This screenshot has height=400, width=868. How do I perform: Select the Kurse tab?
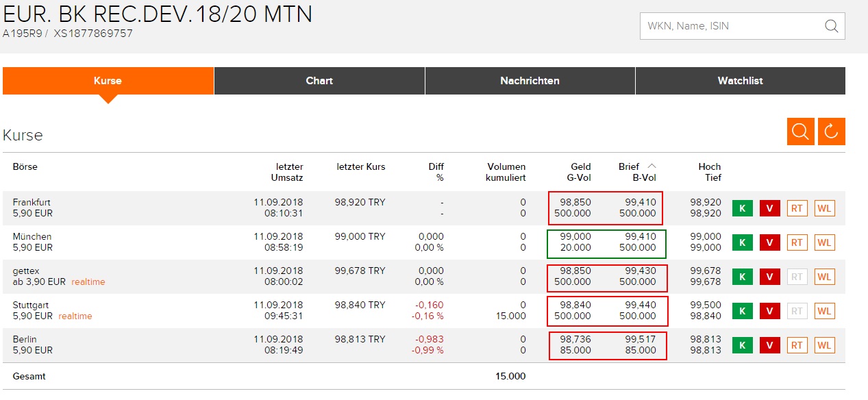tap(108, 81)
